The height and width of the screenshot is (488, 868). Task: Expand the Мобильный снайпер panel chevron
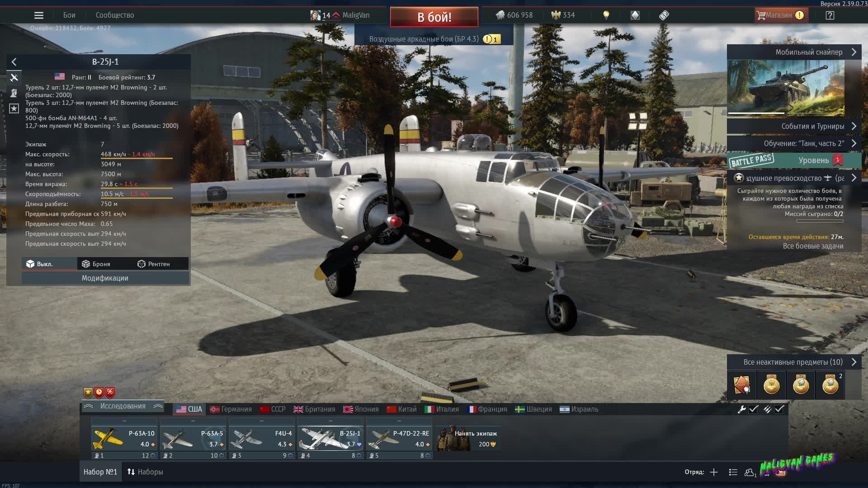pyautogui.click(x=855, y=52)
